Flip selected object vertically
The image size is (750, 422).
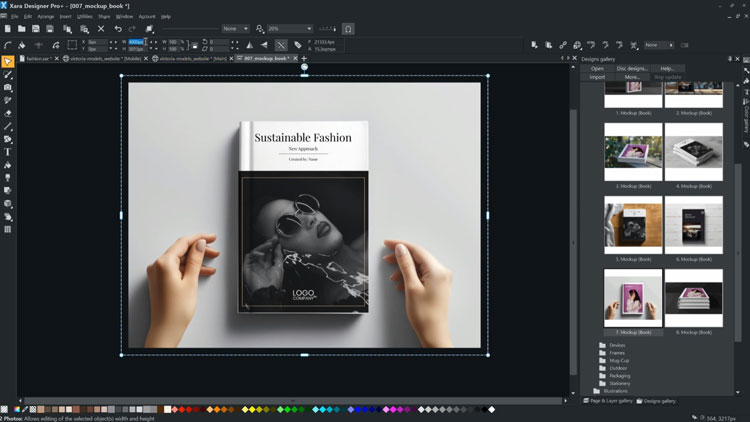[264, 45]
